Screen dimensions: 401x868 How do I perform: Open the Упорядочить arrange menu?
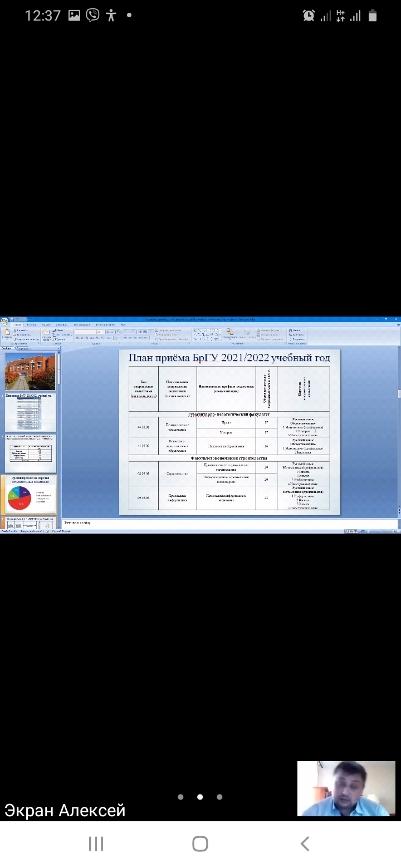(229, 334)
